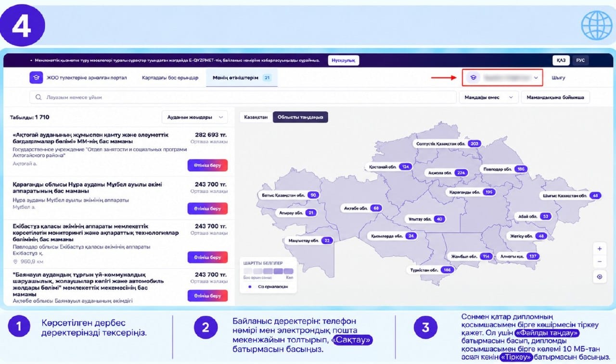616x364 pixels.
Task: Select Ұлытау обл. 40 on map
Action: point(425,219)
